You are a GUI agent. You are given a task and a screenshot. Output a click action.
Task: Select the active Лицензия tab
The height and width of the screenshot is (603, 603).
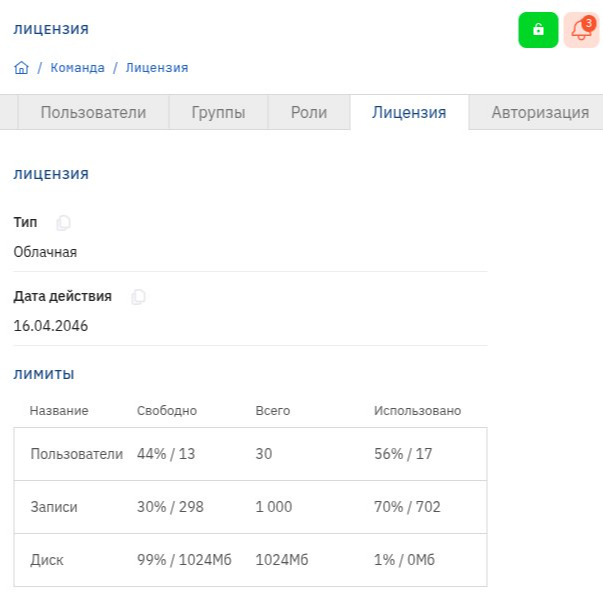coord(409,112)
